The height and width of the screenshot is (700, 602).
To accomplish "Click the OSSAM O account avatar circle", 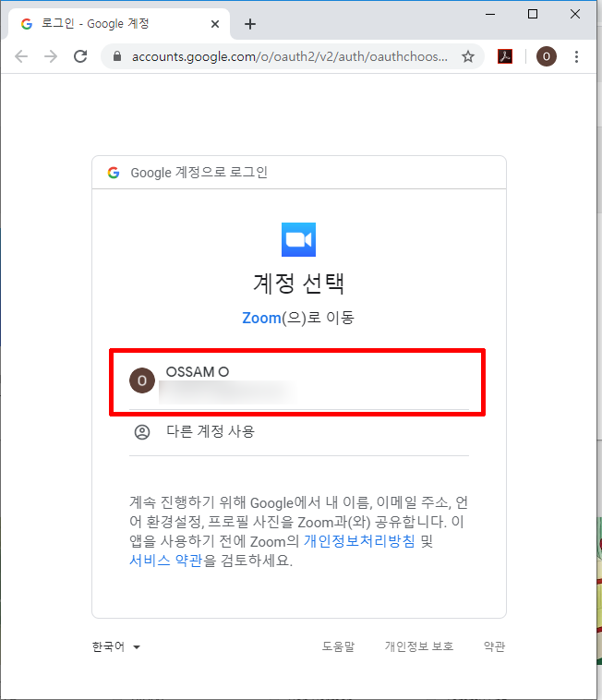I will tap(142, 380).
